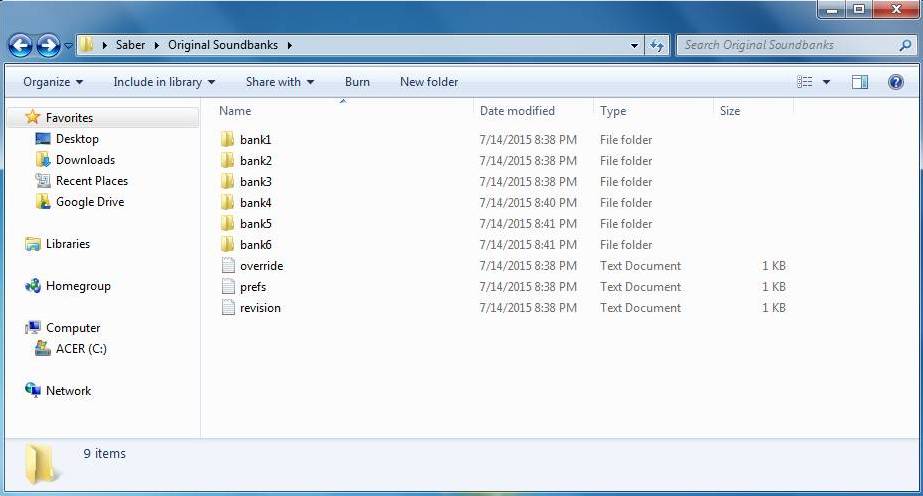Viewport: 923px width, 496px height.
Task: Click the 9 items status text
Action: point(104,454)
